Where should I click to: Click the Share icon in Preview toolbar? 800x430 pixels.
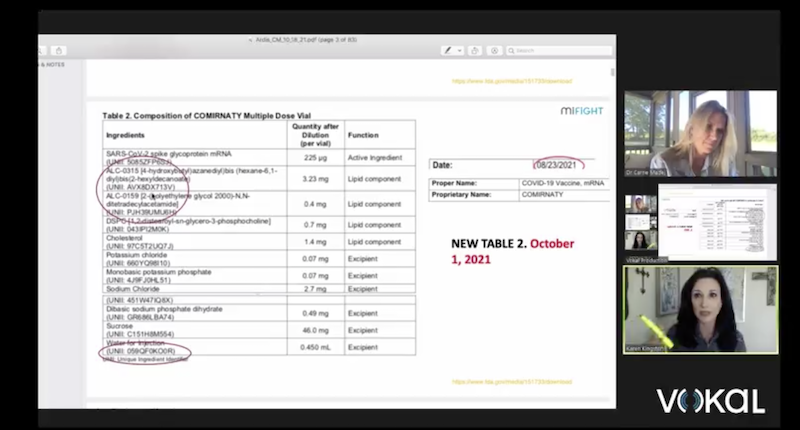click(x=59, y=50)
